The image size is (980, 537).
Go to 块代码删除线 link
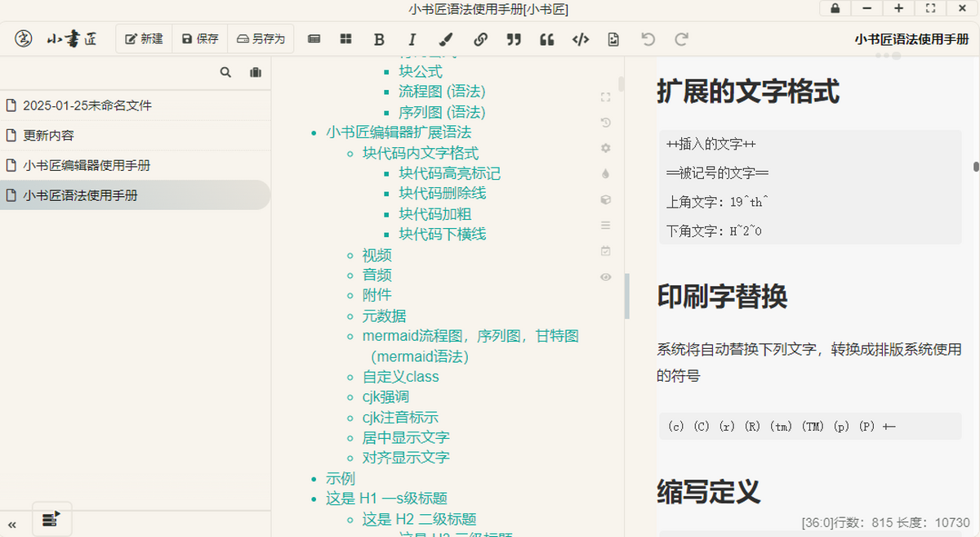click(442, 193)
